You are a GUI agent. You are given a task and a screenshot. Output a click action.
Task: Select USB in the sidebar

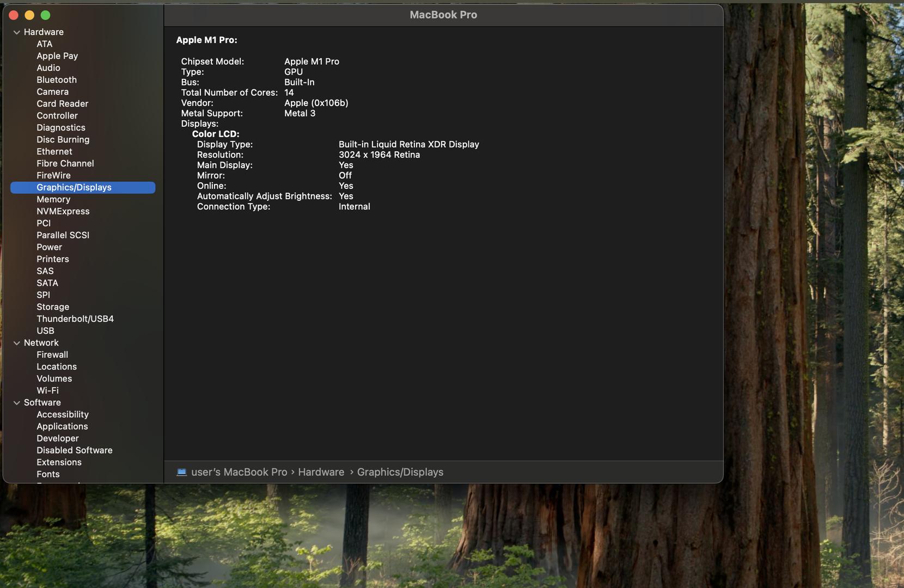[x=45, y=332]
